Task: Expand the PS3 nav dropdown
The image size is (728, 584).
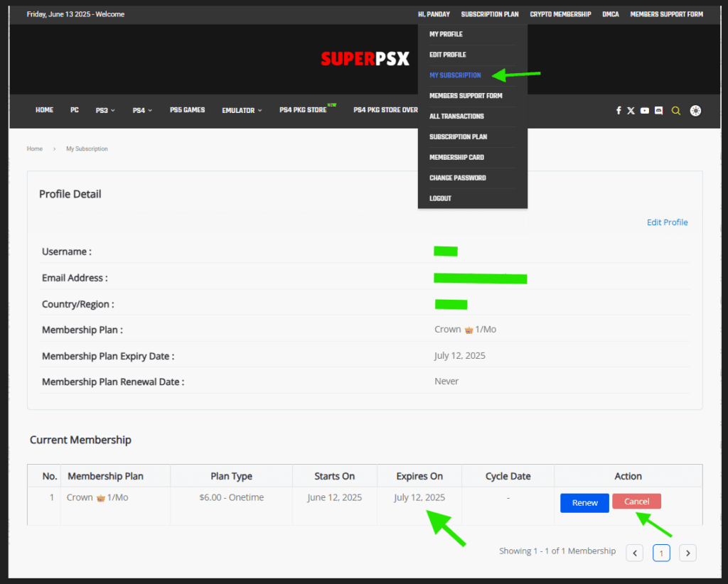Action: click(105, 110)
